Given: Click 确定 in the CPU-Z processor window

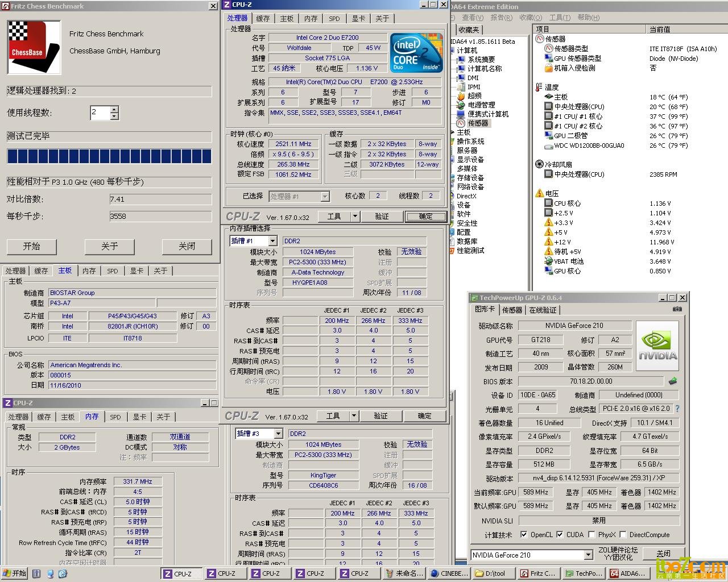Looking at the screenshot, I should [x=425, y=217].
